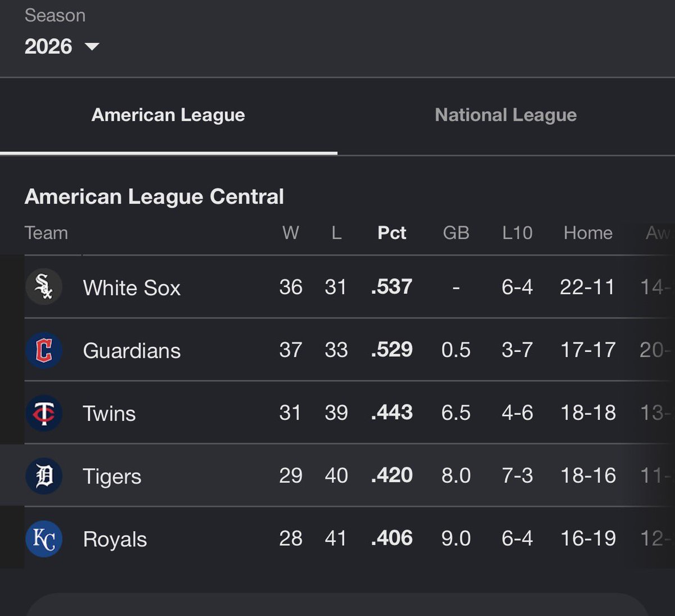675x616 pixels.
Task: Click the Tigers team logo
Action: point(44,476)
